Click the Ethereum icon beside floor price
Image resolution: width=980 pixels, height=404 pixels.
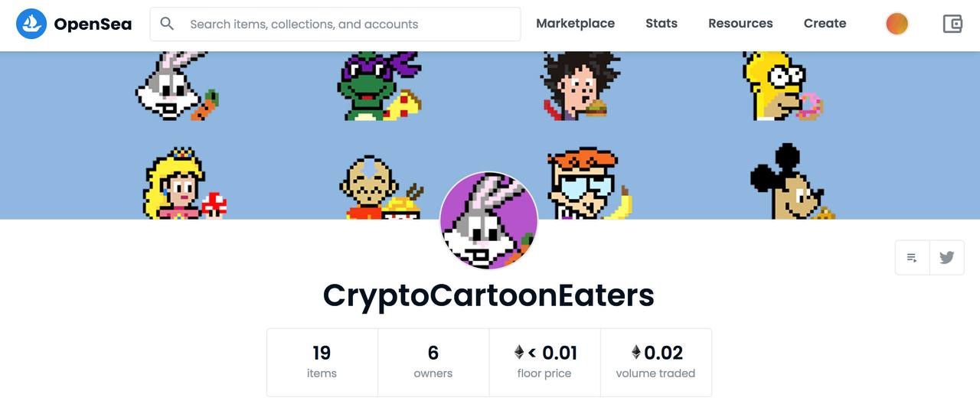pyautogui.click(x=519, y=353)
